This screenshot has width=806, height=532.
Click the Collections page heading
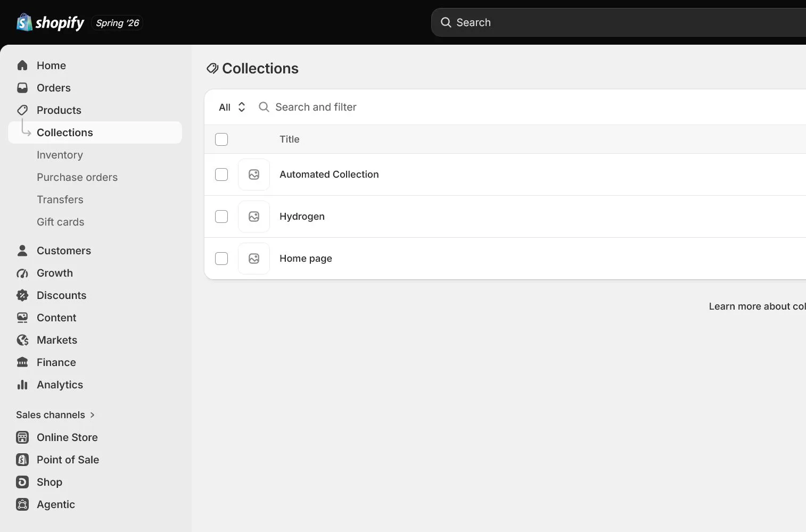pos(260,69)
